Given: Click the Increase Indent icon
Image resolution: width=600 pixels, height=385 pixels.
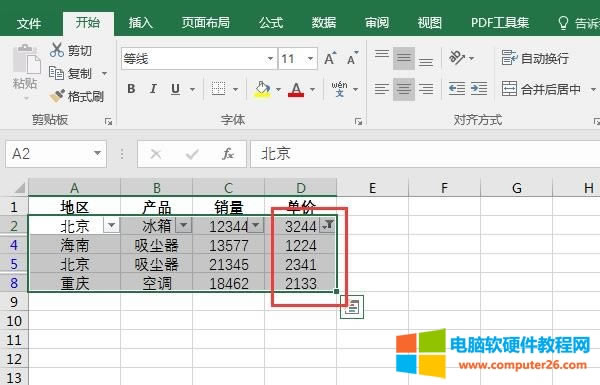Looking at the screenshot, I should 479,89.
